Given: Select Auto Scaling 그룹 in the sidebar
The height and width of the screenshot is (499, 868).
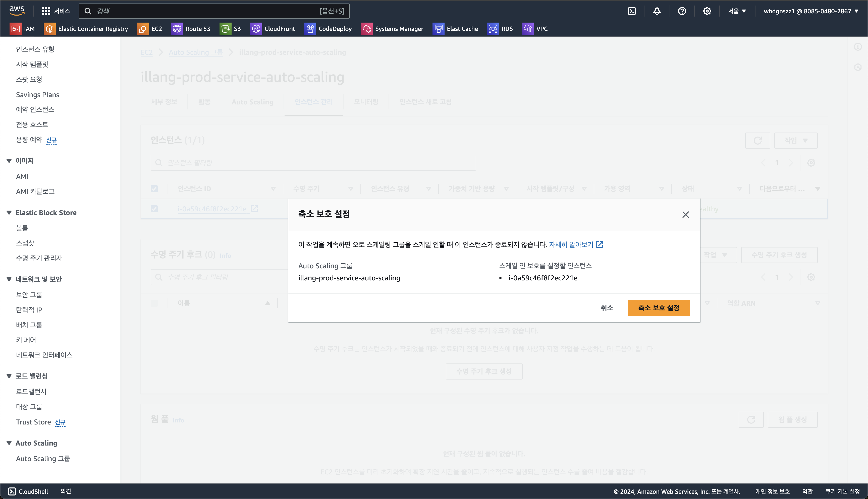Looking at the screenshot, I should coord(43,459).
